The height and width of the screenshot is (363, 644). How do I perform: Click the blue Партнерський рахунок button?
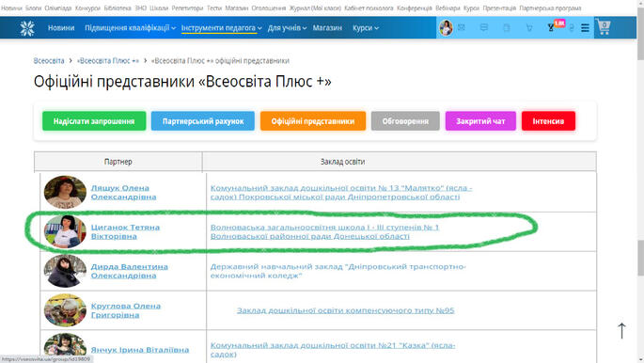(x=203, y=121)
